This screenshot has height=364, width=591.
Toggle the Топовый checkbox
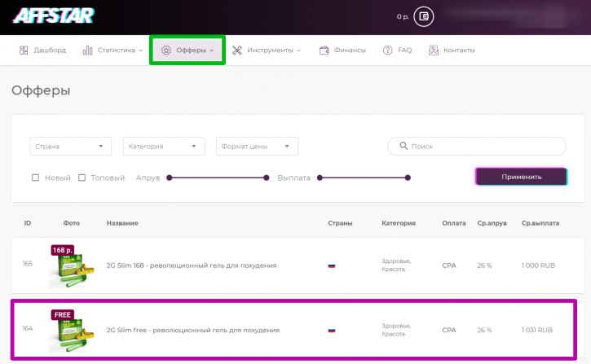click(82, 178)
